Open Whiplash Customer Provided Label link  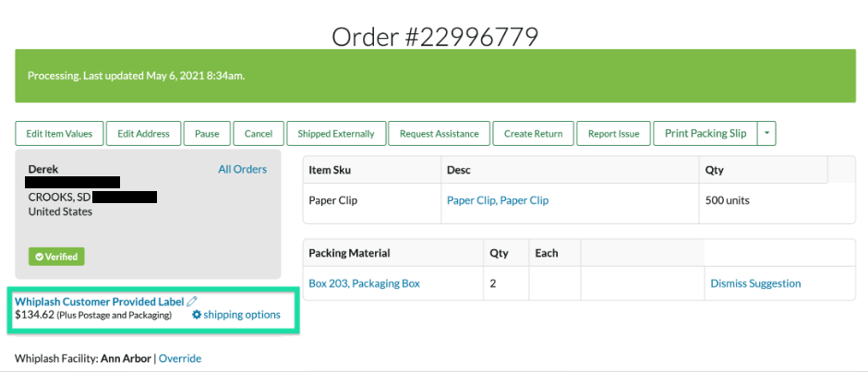pyautogui.click(x=99, y=302)
